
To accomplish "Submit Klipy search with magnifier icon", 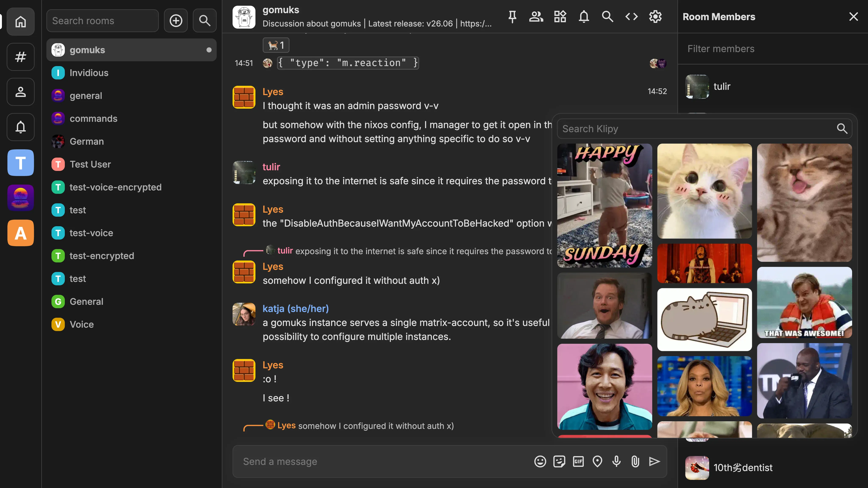I will click(x=842, y=128).
